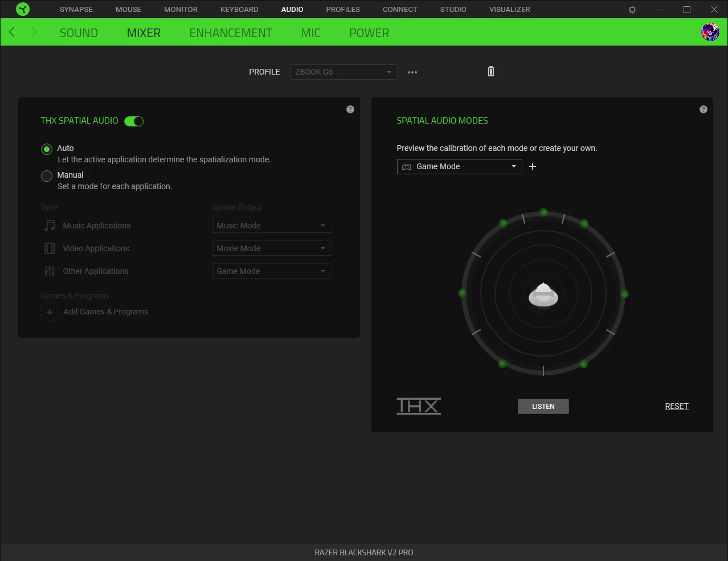
Task: Select the right side speaker dot
Action: tap(624, 294)
